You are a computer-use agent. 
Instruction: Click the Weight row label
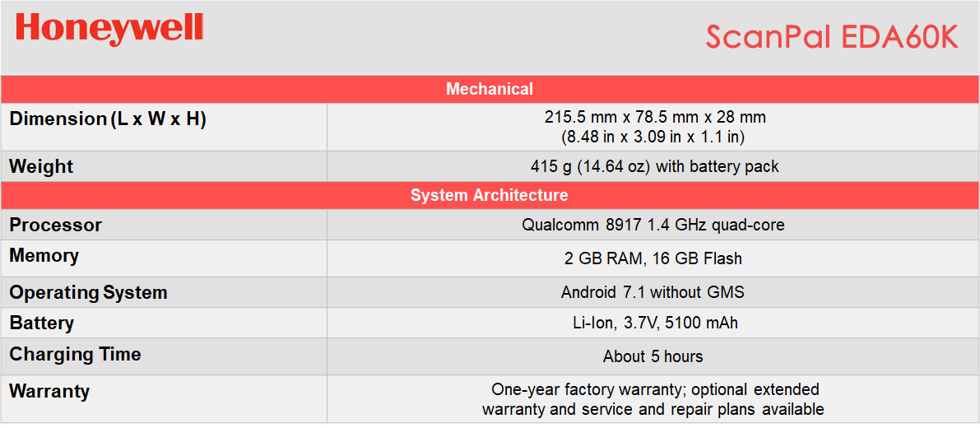tap(41, 166)
